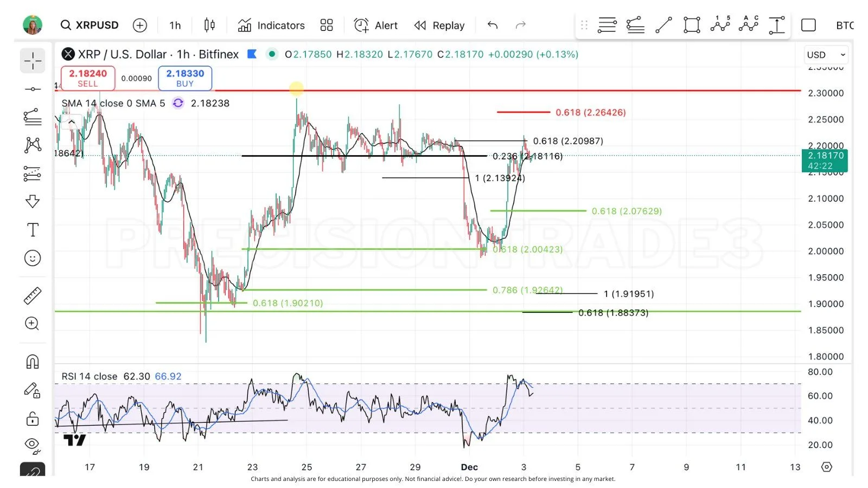Activate the zoom in tool

click(x=33, y=324)
